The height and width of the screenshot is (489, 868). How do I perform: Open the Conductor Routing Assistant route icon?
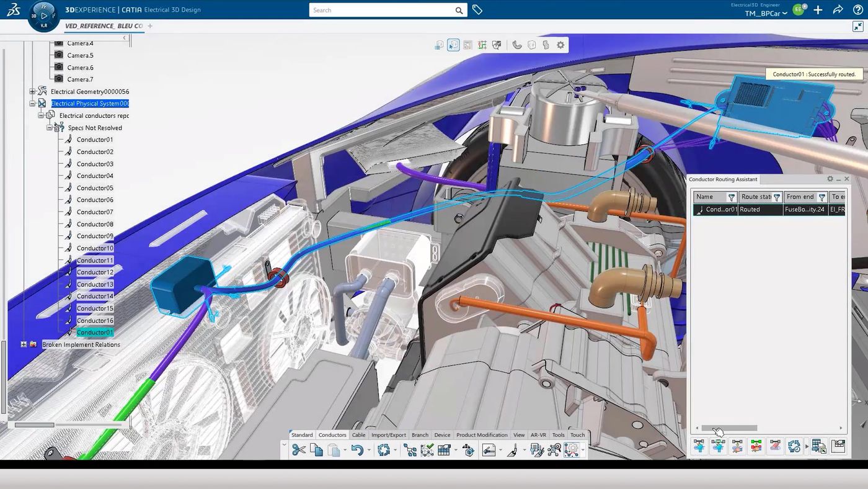pos(699,446)
